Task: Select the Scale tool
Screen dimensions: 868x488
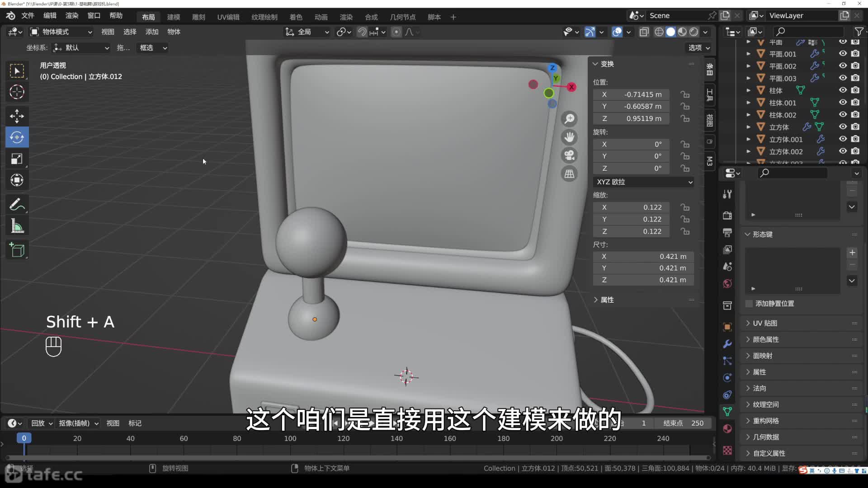Action: point(17,159)
